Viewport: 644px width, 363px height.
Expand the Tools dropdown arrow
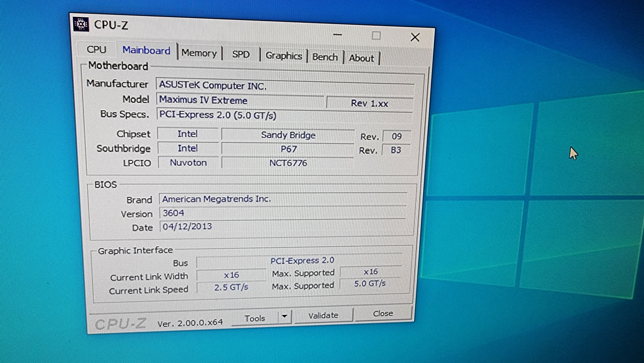coord(284,316)
